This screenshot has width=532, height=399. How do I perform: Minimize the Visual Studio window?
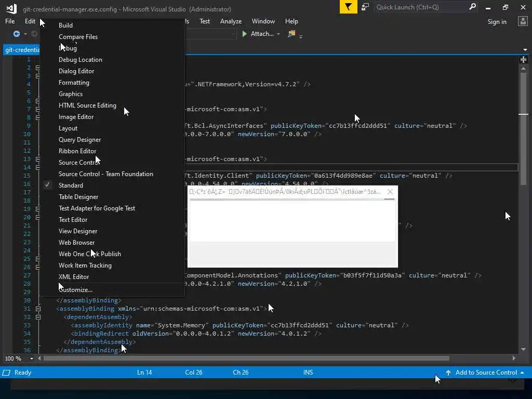click(488, 7)
